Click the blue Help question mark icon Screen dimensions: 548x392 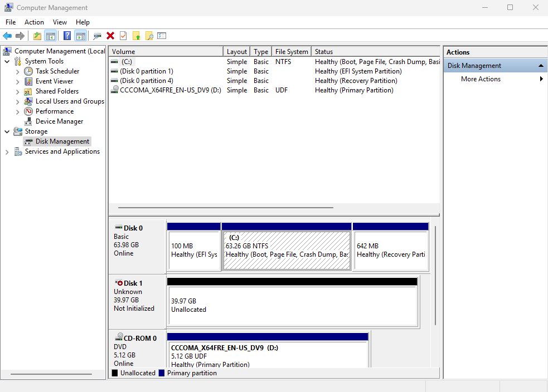(67, 36)
